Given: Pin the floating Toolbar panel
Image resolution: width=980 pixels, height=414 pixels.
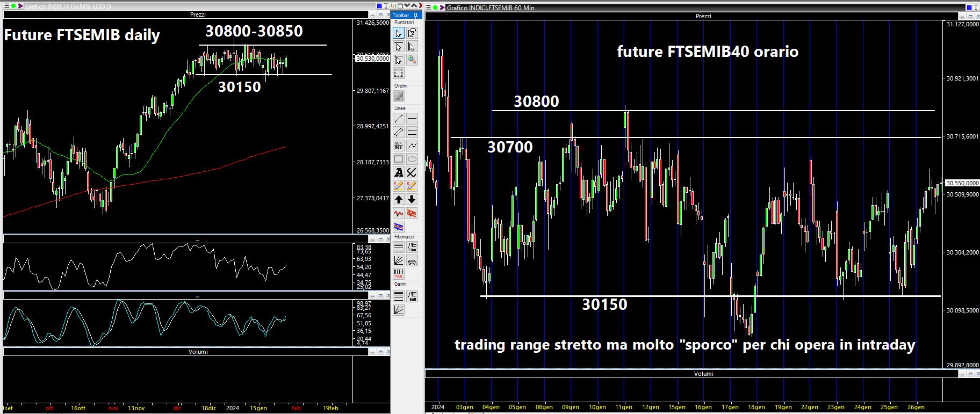Looking at the screenshot, I should click(x=415, y=15).
